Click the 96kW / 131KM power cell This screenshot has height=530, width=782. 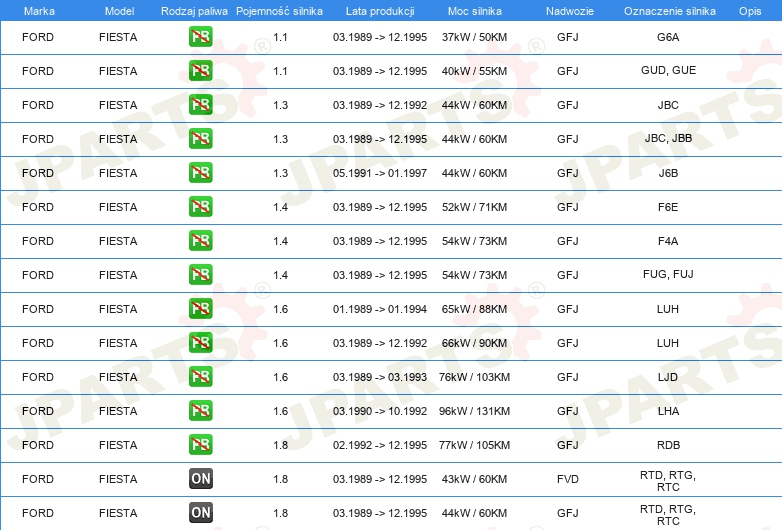tap(474, 411)
